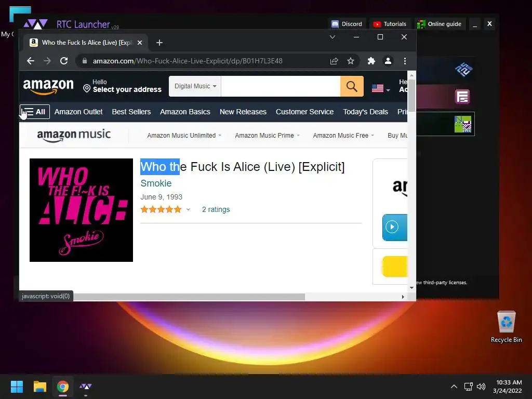Screen dimensions: 532x399
Task: Click the Amazon search magnifier button
Action: pos(352,86)
